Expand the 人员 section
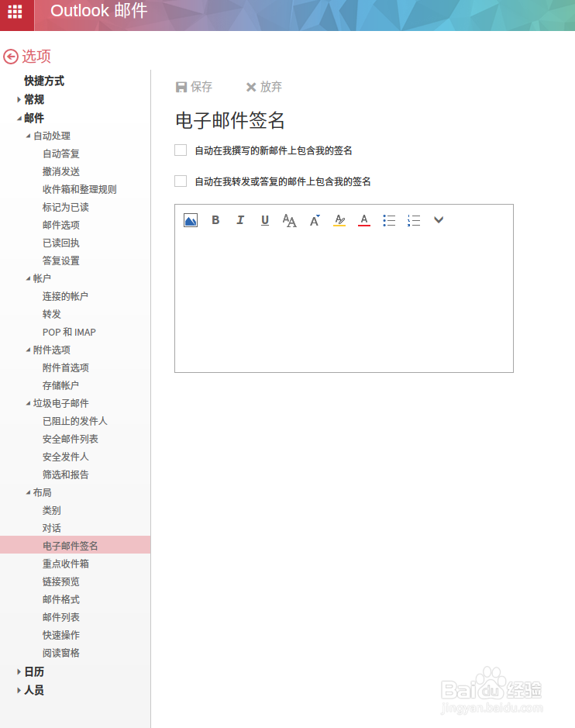The height and width of the screenshot is (728, 575). point(19,690)
